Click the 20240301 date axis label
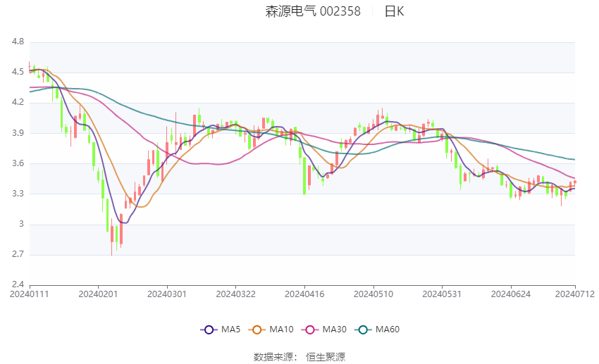599x364 pixels. click(x=167, y=294)
